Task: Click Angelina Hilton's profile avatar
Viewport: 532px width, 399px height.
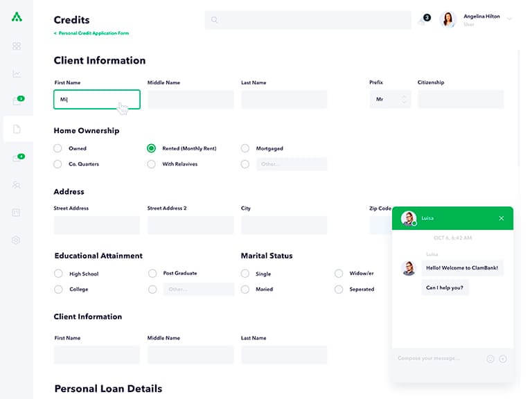Action: pyautogui.click(x=448, y=19)
